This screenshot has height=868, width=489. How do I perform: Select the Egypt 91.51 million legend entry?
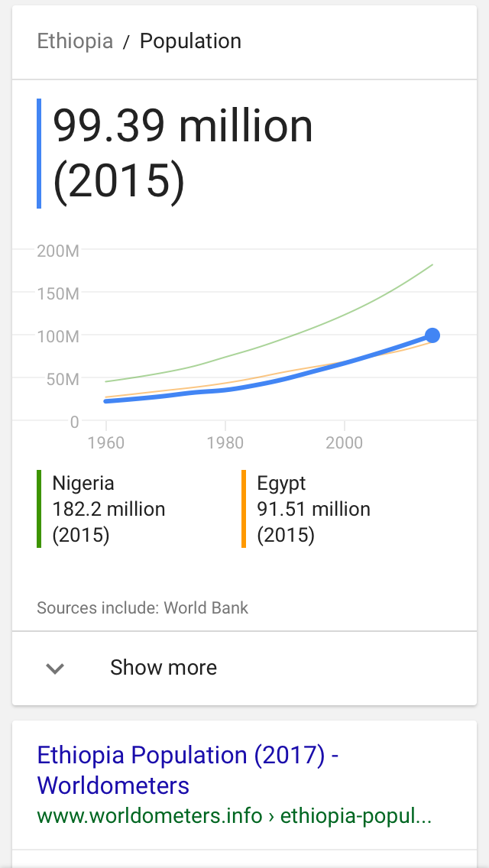(x=313, y=509)
